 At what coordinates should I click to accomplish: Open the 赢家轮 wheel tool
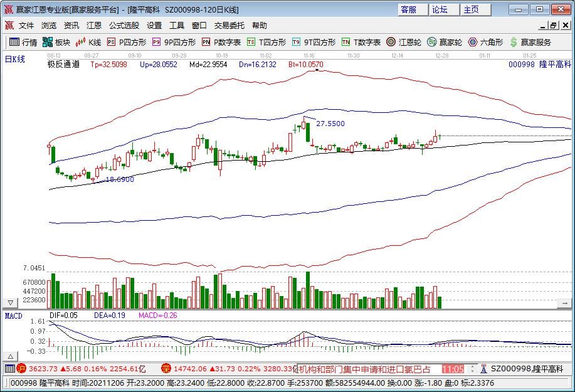pyautogui.click(x=445, y=42)
